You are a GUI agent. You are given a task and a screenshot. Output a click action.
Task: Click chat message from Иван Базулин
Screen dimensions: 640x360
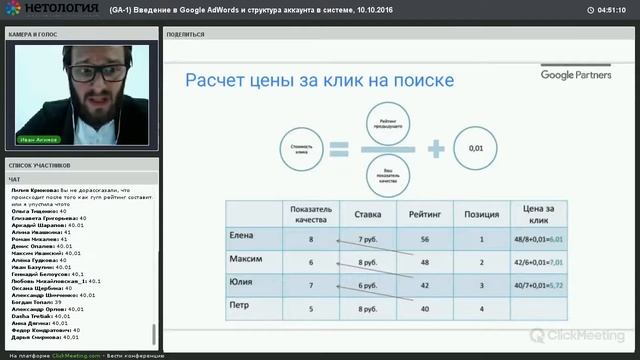pos(41,267)
